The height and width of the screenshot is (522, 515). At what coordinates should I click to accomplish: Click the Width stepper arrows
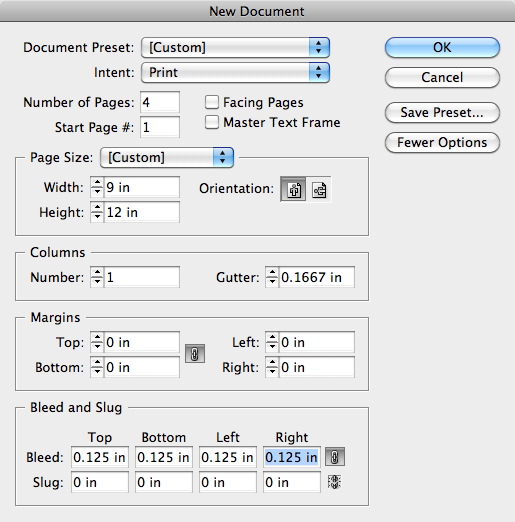pyautogui.click(x=97, y=187)
